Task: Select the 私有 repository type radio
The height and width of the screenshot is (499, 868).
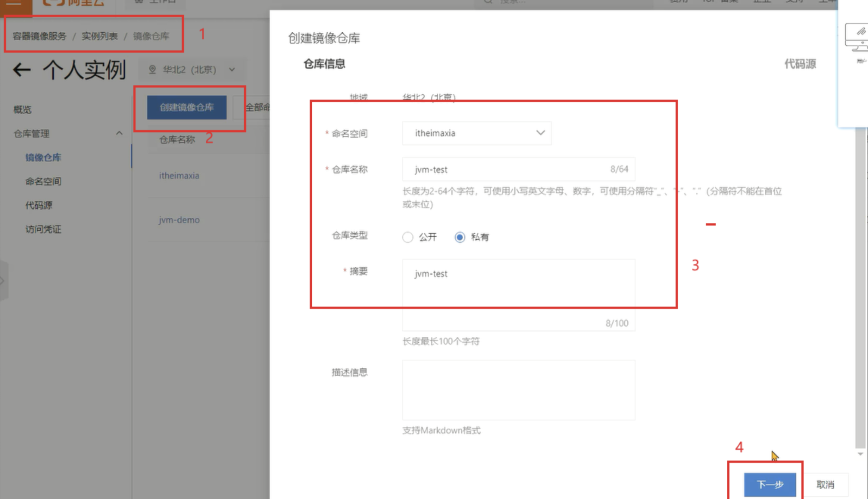Action: pos(460,237)
